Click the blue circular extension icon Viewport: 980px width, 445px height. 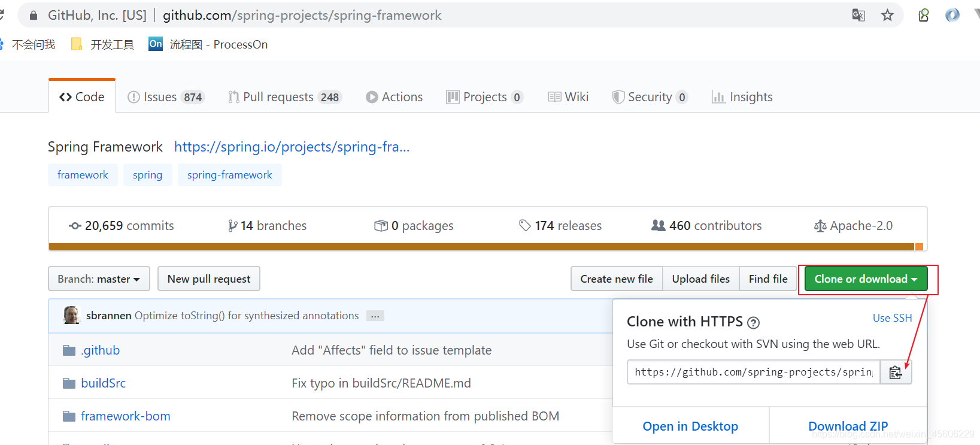(x=952, y=15)
